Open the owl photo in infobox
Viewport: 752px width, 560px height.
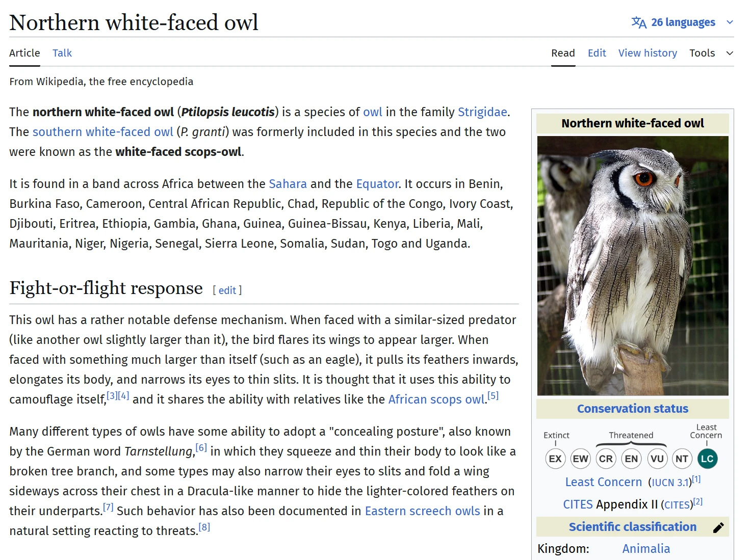(633, 265)
